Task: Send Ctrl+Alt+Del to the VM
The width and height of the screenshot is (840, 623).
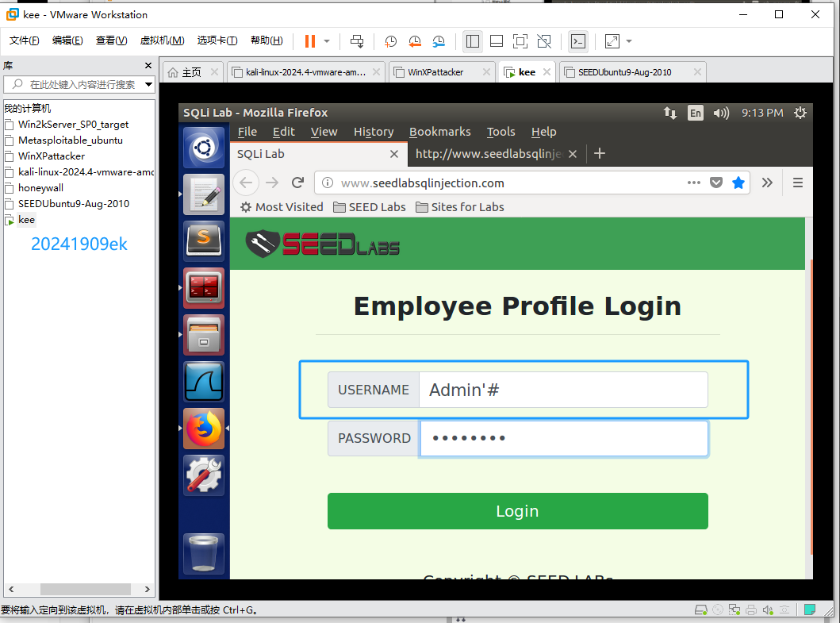Action: coord(357,41)
